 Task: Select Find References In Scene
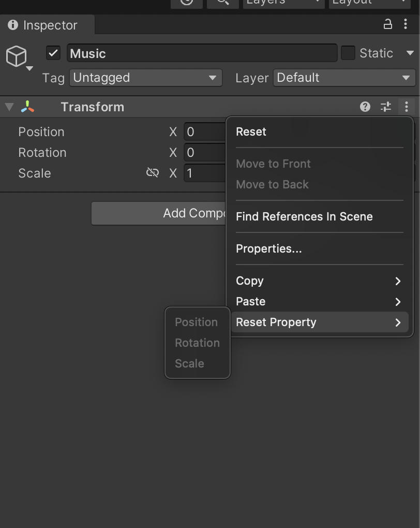[x=304, y=216]
